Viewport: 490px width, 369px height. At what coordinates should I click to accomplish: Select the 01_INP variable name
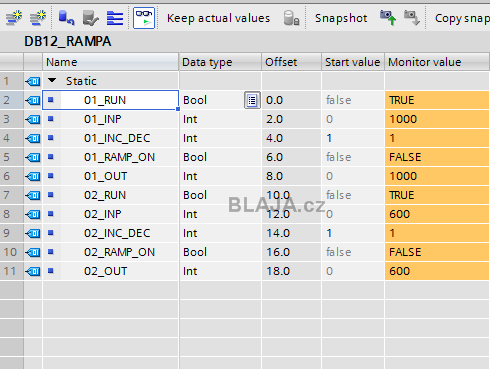[x=103, y=119]
